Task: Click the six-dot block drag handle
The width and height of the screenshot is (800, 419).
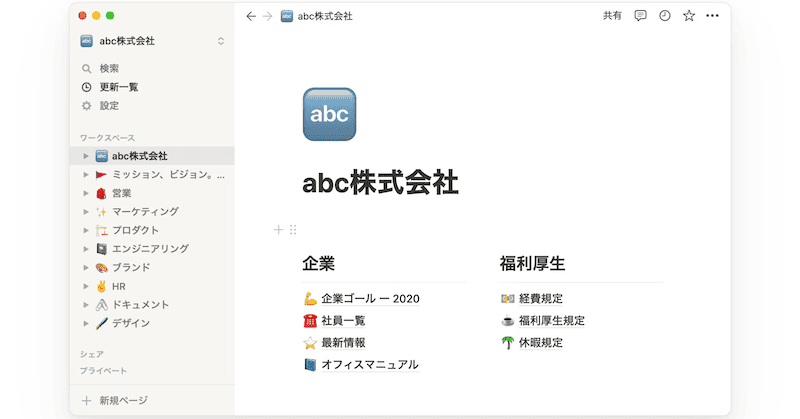Action: (293, 230)
